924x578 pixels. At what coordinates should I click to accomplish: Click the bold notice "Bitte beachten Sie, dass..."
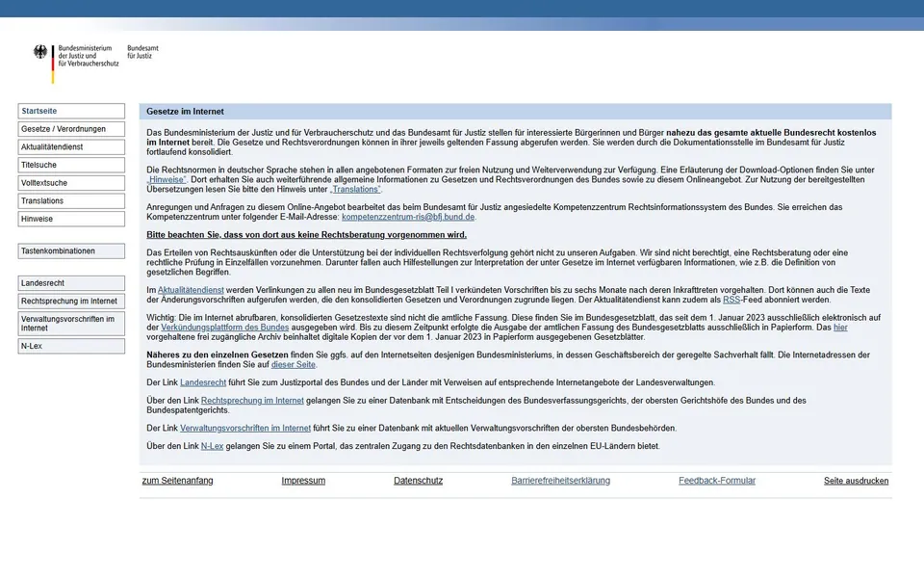click(x=306, y=235)
